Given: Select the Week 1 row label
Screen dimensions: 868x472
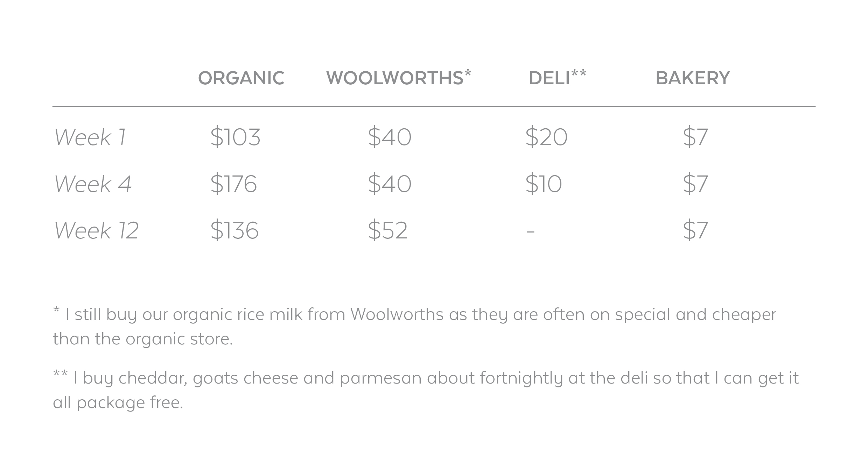Looking at the screenshot, I should click(x=90, y=137).
